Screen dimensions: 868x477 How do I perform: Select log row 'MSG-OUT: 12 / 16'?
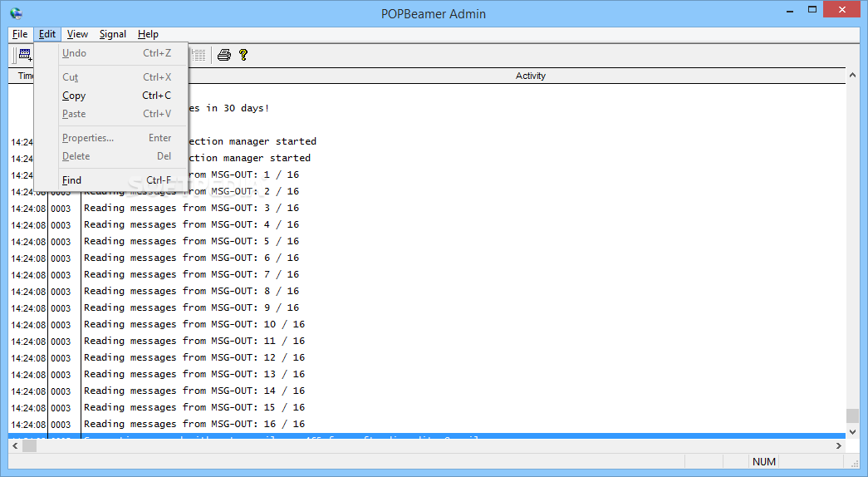point(427,358)
